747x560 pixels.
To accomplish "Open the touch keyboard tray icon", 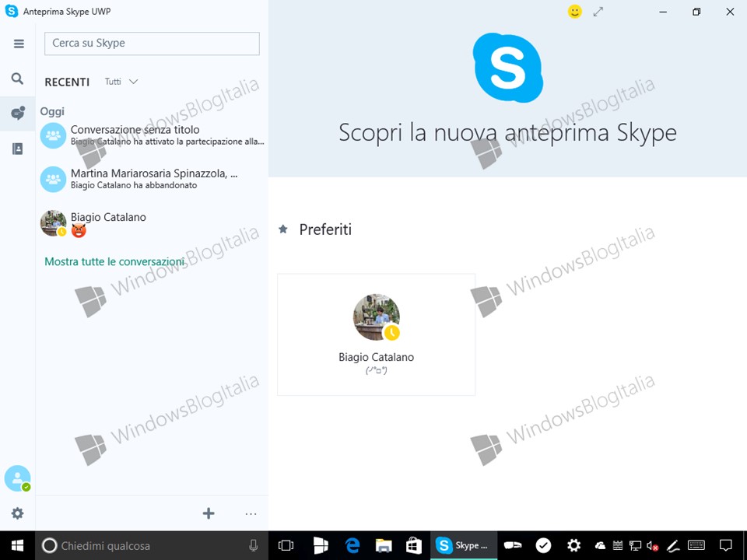I will coord(696,545).
